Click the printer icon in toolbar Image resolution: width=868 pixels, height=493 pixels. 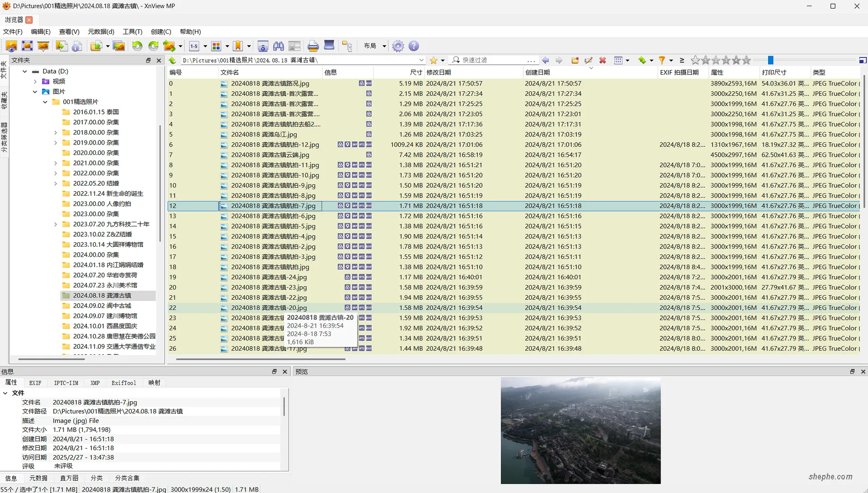tap(313, 46)
